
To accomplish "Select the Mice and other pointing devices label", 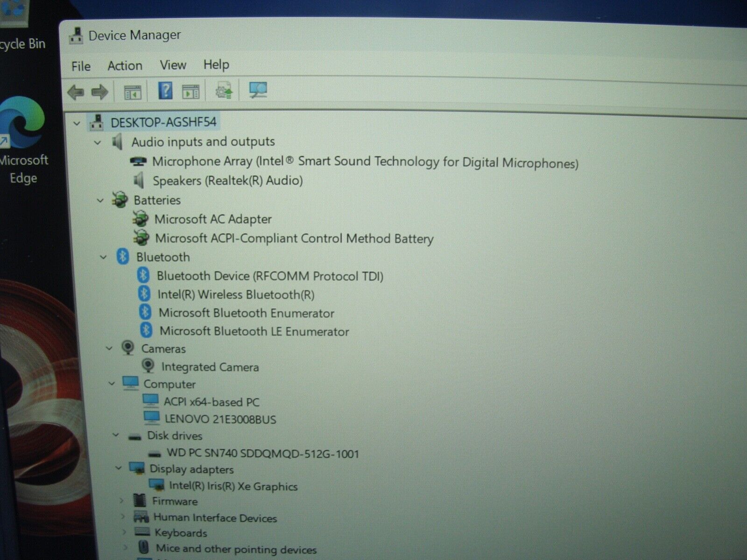I will (x=236, y=549).
